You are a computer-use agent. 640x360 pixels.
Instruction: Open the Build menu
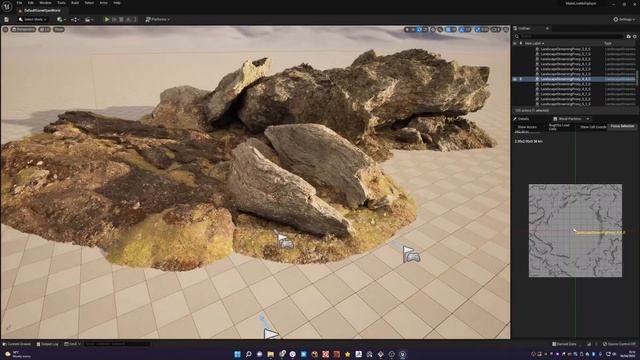(75, 3)
